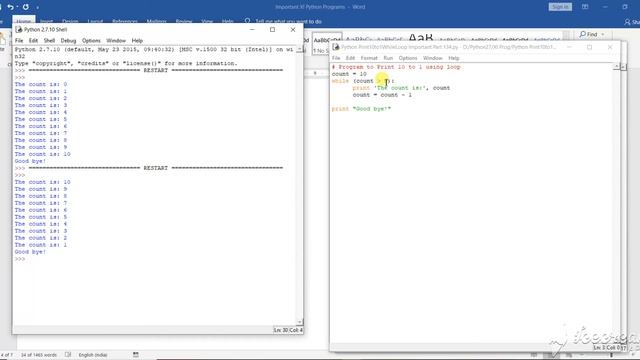Click the page number indicator in Word status bar
Viewport: 640px width, 360px height.
[x=6, y=355]
